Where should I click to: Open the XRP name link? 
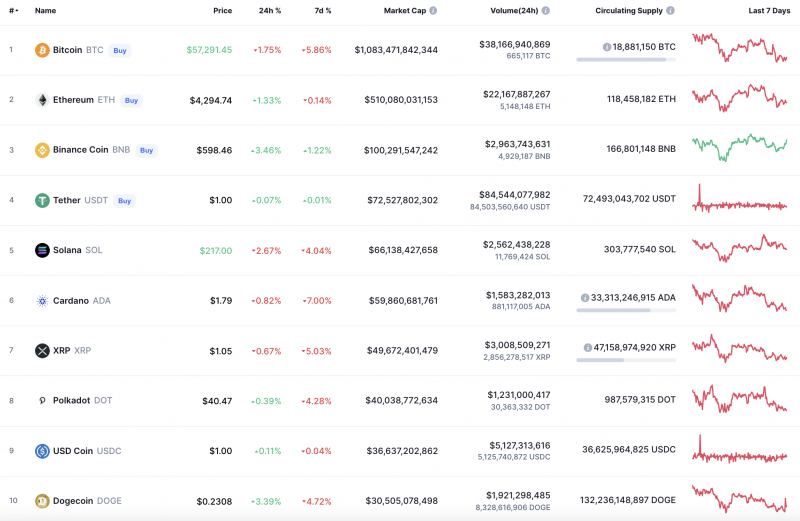tap(72, 351)
